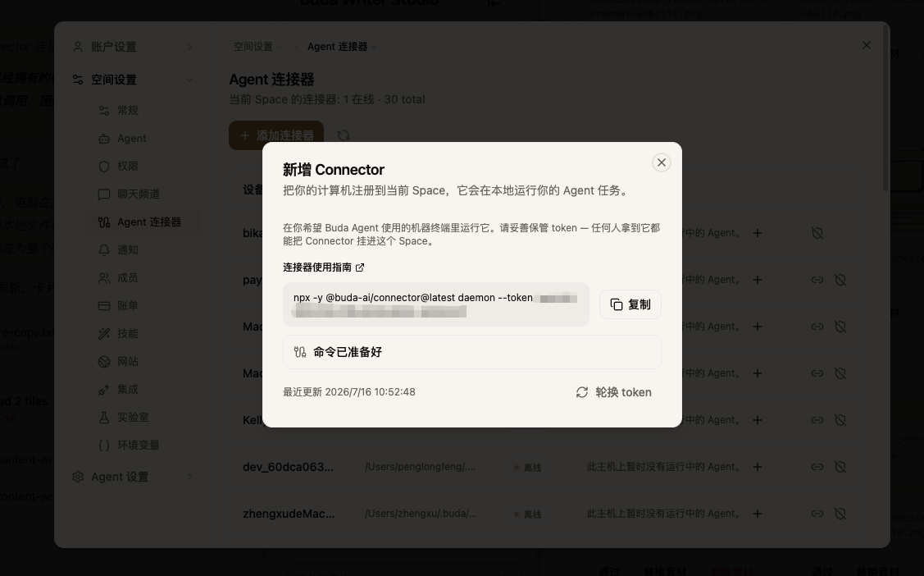The image size is (924, 576).
Task: Open Agent settings item in sidebar
Action: [142, 139]
